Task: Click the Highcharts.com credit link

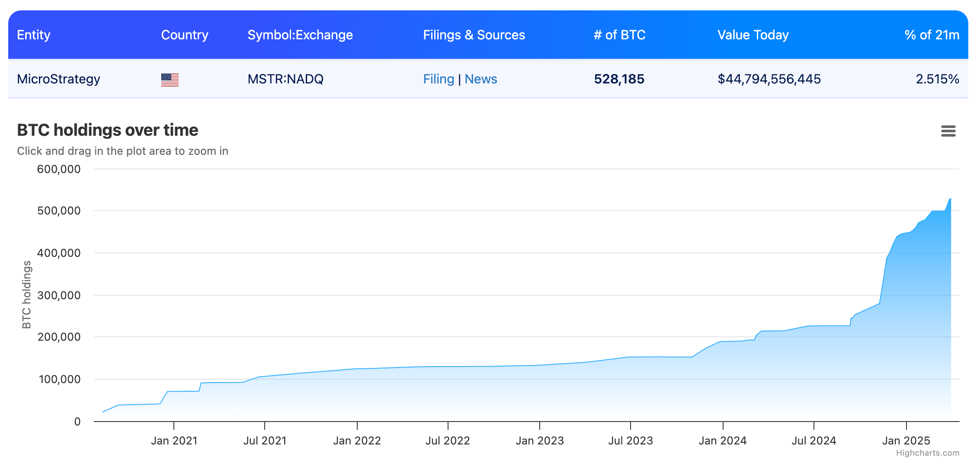Action: point(927,453)
